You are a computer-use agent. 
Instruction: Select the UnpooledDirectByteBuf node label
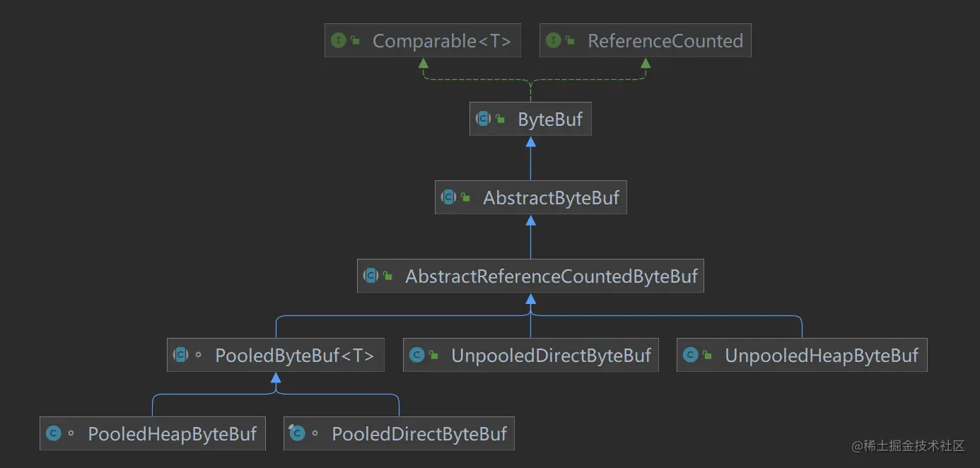[x=551, y=355]
